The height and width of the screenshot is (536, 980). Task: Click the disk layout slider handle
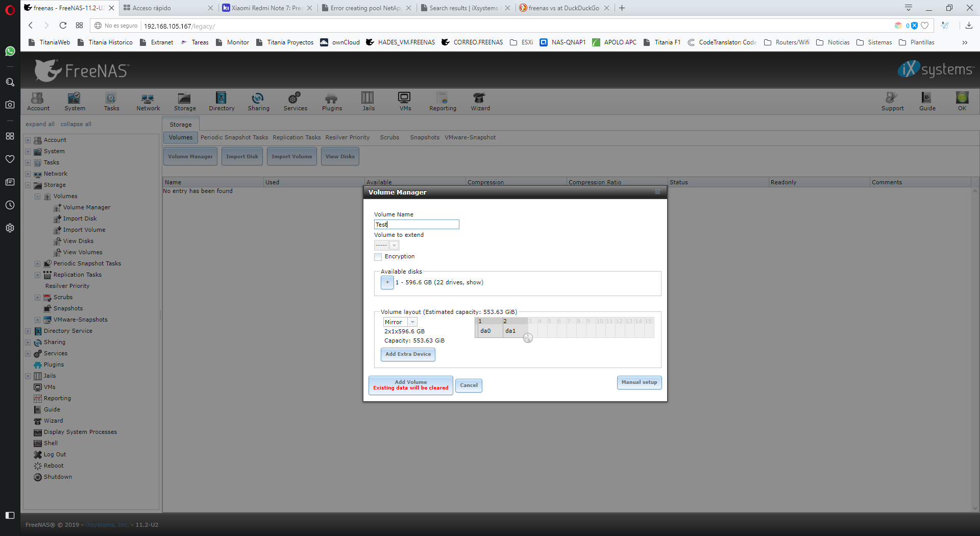click(x=528, y=338)
